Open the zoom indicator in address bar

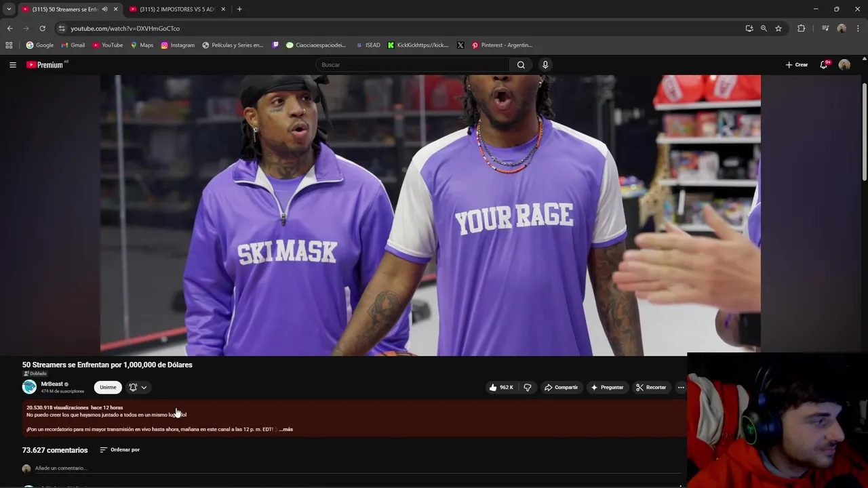pos(764,28)
